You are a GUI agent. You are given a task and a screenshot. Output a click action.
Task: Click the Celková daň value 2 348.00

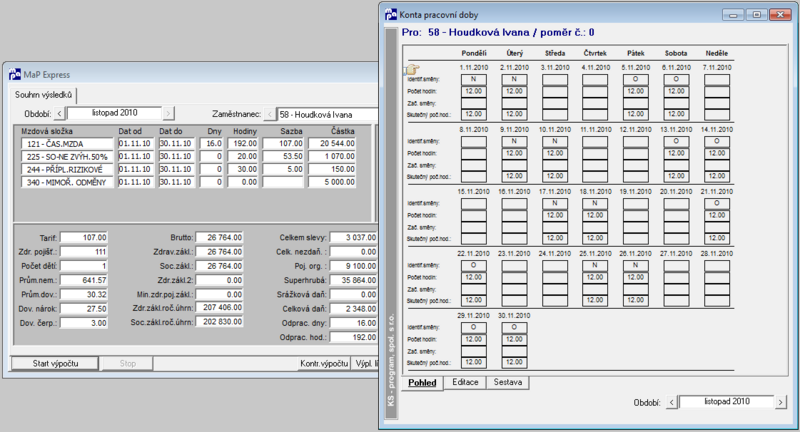[x=354, y=309]
